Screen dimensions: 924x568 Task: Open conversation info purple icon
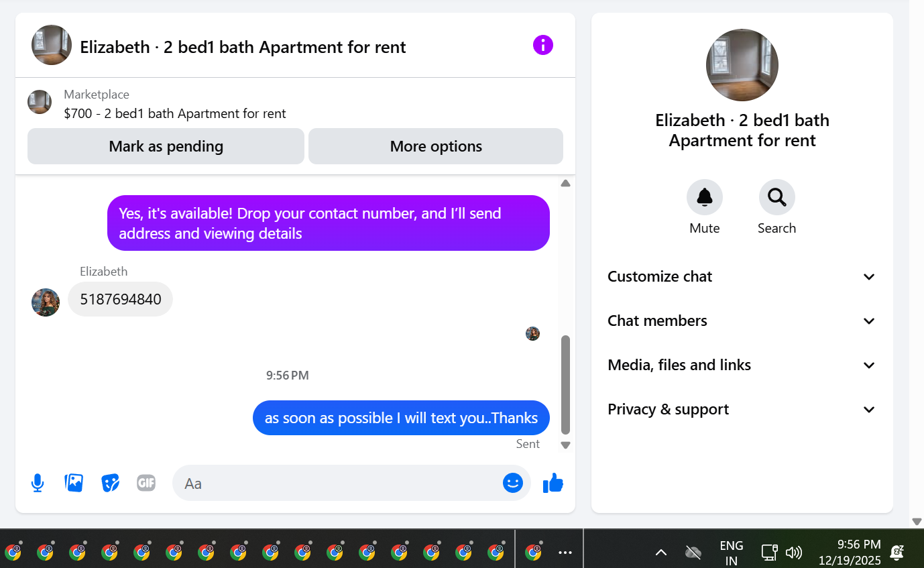(543, 46)
